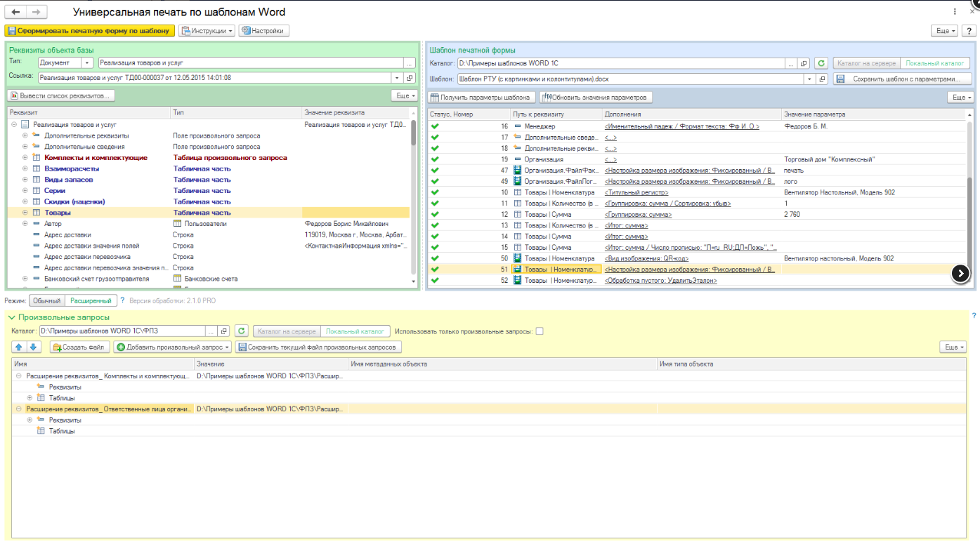
Task: Open the Инструкции menu
Action: pyautogui.click(x=207, y=31)
